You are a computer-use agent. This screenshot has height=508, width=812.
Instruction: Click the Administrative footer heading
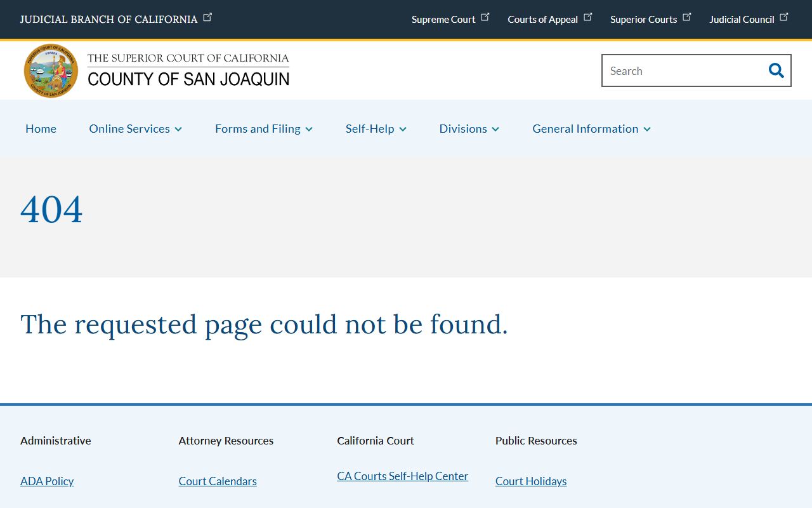pyautogui.click(x=56, y=441)
